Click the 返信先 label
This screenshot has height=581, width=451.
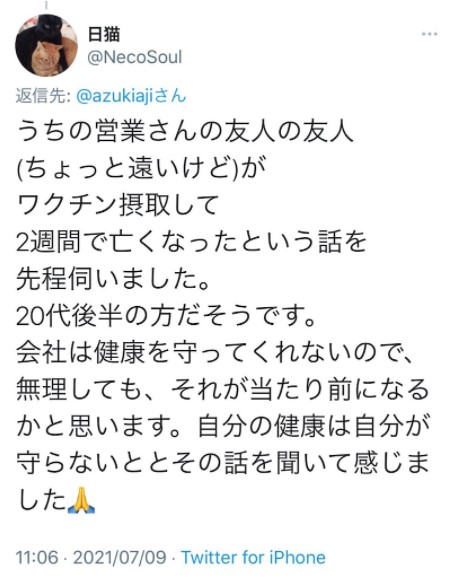click(x=43, y=96)
